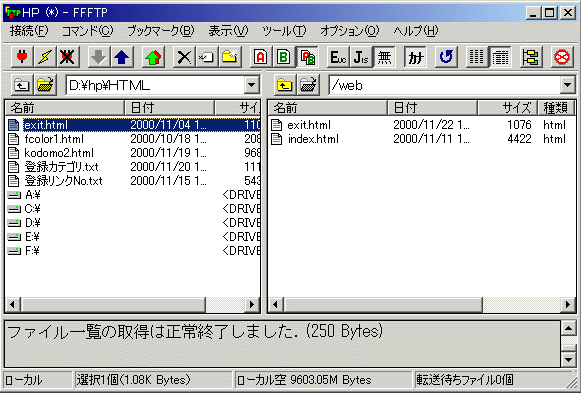This screenshot has height=393, width=581.
Task: Click remote pane scroll right arrow
Action: [x=568, y=304]
